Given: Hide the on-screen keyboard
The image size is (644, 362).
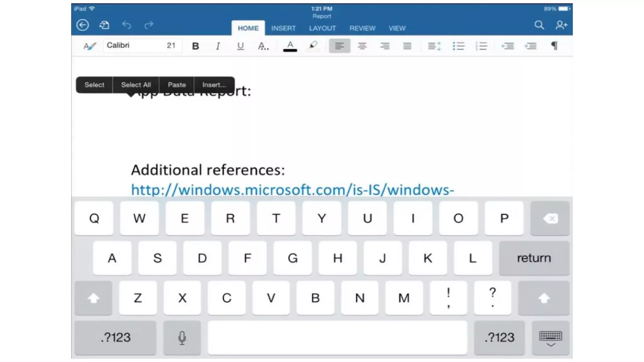Looking at the screenshot, I should pyautogui.click(x=550, y=338).
